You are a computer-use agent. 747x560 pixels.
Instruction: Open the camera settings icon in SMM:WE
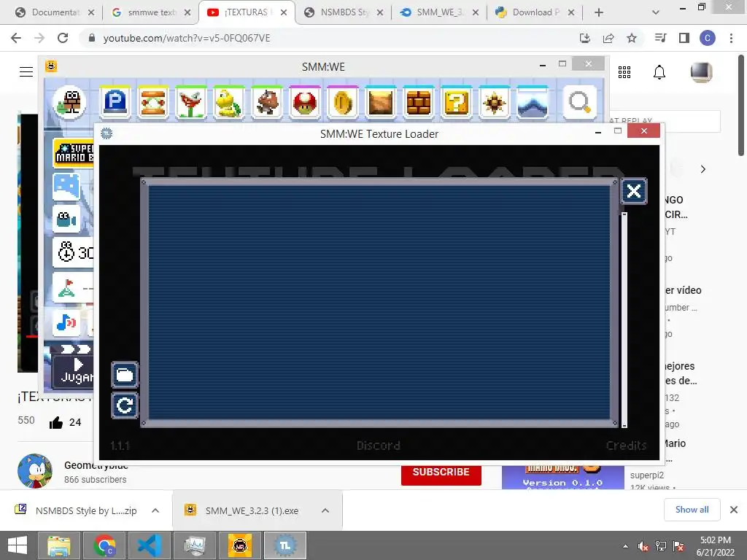point(66,219)
